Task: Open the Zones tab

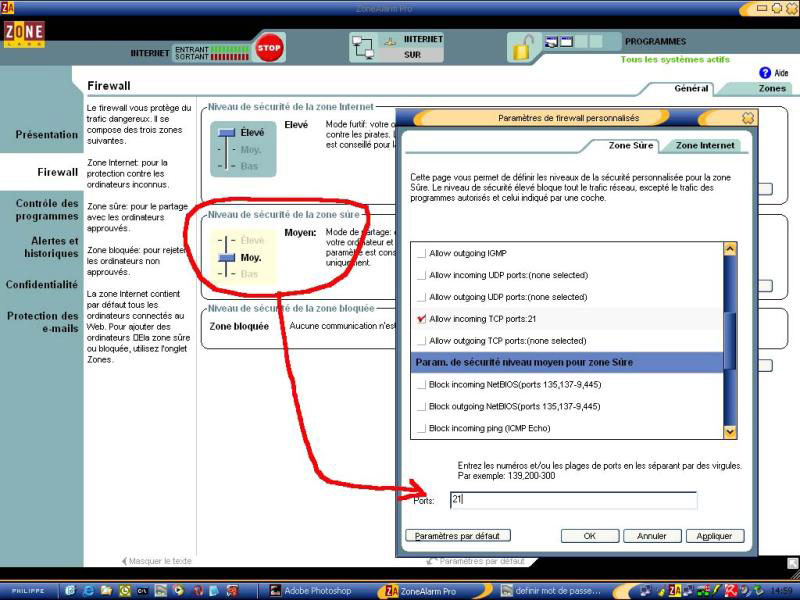Action: [x=771, y=88]
